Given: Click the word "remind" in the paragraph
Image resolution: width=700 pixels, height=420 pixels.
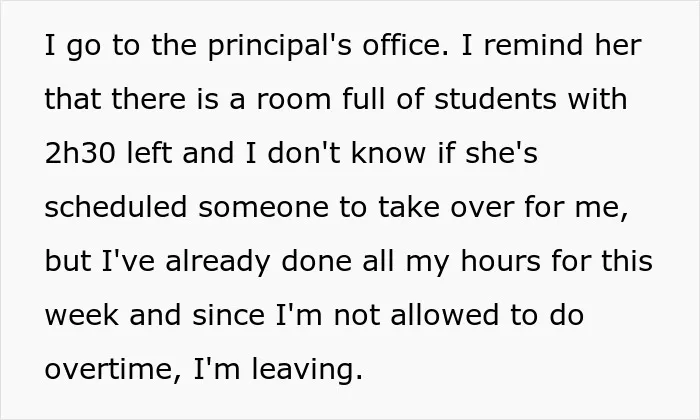Looking at the screenshot, I should (533, 45).
